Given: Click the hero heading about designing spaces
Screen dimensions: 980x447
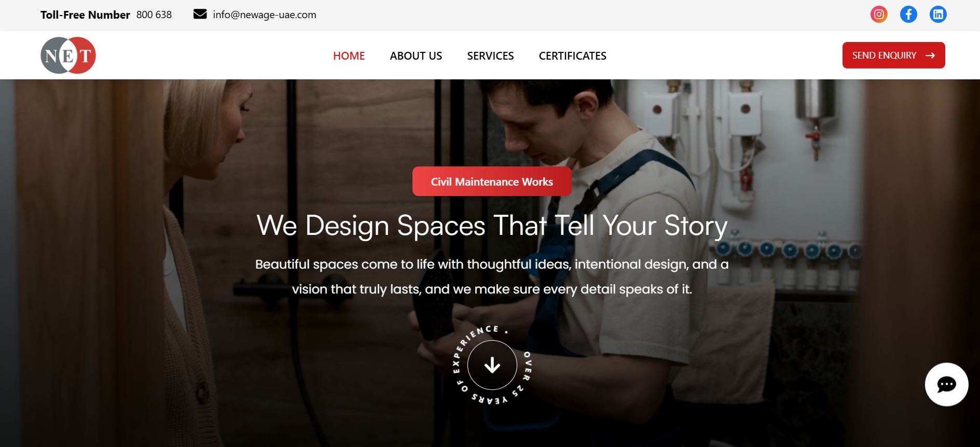Looking at the screenshot, I should [x=492, y=226].
